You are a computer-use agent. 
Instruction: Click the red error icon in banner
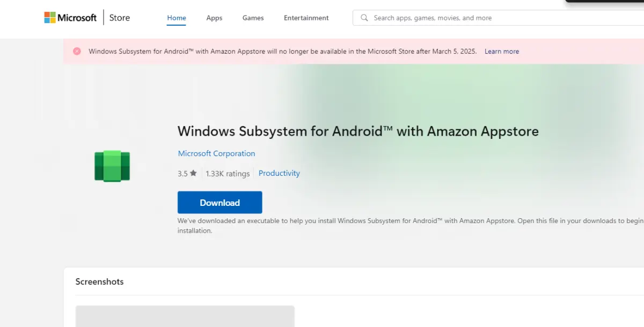pos(77,51)
